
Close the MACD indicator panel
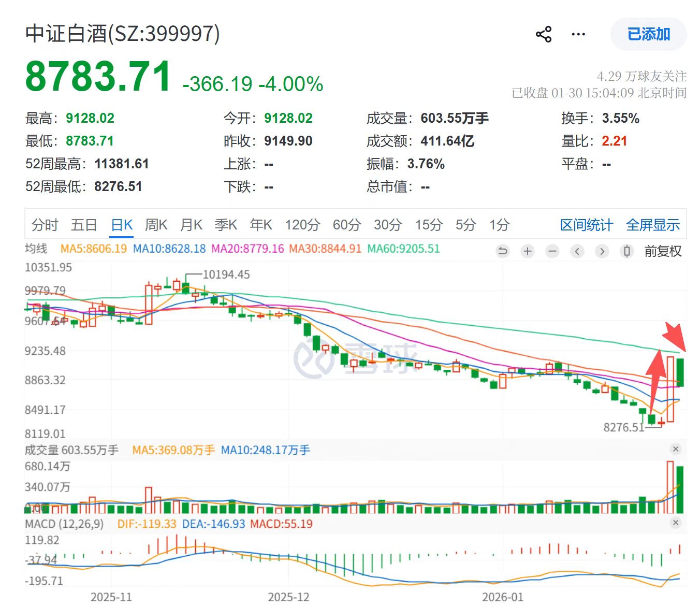tap(676, 523)
